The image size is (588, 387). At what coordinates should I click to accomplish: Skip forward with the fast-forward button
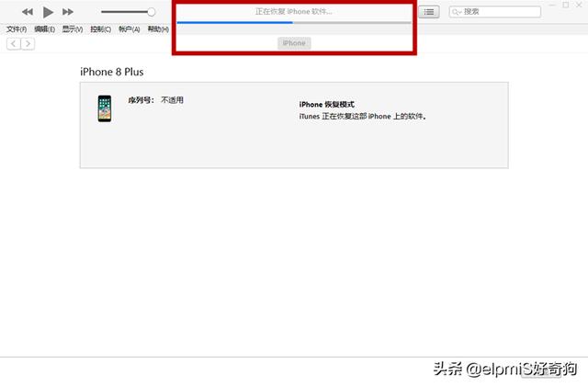pyautogui.click(x=68, y=12)
